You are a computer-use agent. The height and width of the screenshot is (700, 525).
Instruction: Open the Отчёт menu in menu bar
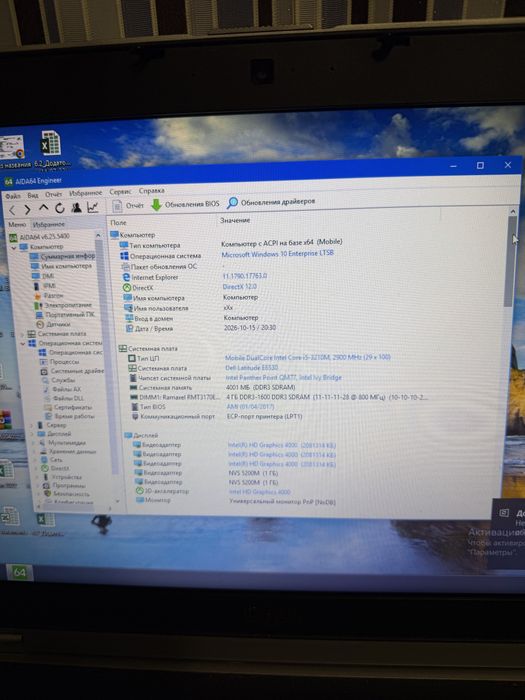(x=54, y=194)
